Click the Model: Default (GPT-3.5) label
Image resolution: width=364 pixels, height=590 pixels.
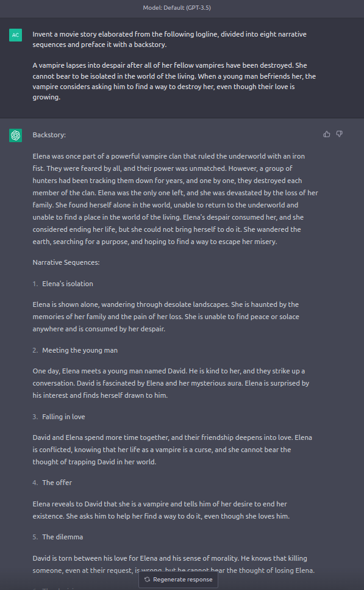[177, 7]
